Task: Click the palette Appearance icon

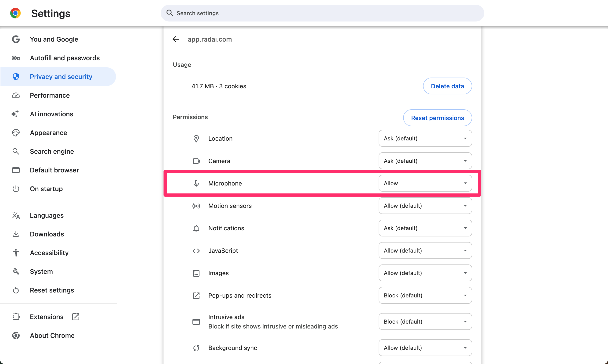Action: click(x=16, y=133)
